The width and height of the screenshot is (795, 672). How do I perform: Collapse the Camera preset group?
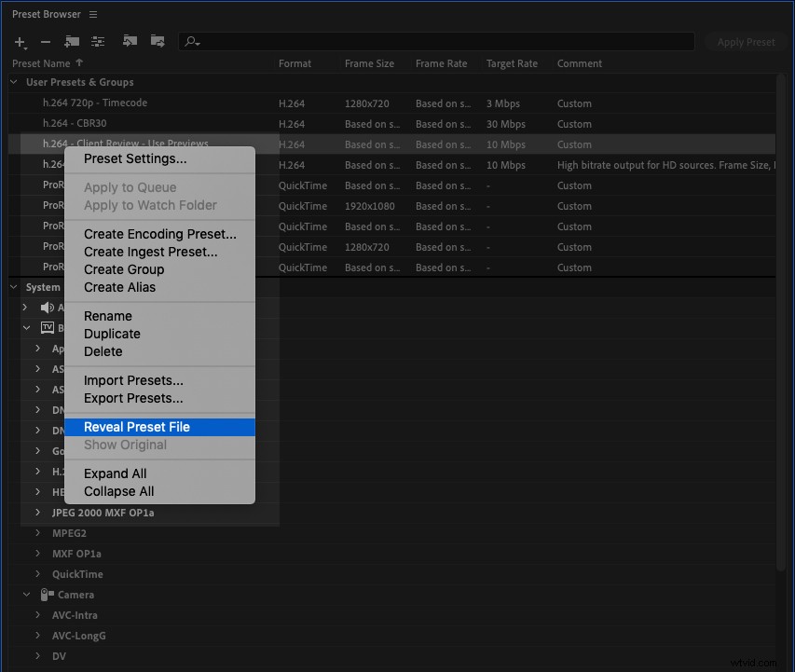(25, 595)
